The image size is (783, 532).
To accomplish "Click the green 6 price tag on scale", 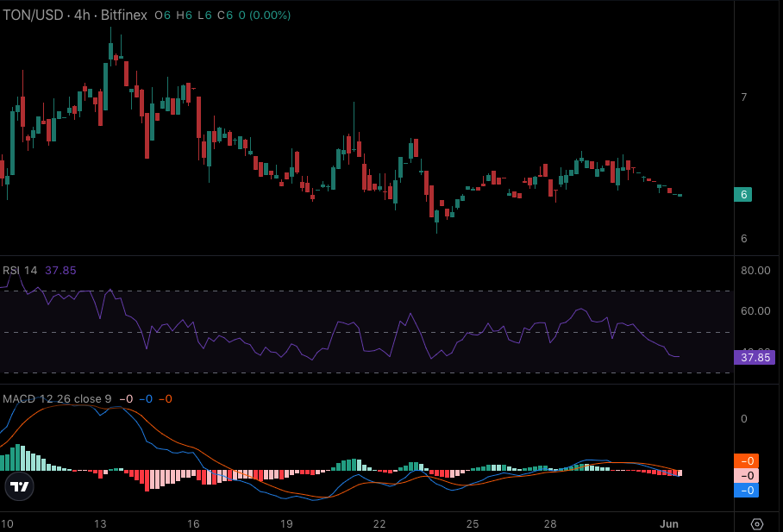I will click(742, 194).
